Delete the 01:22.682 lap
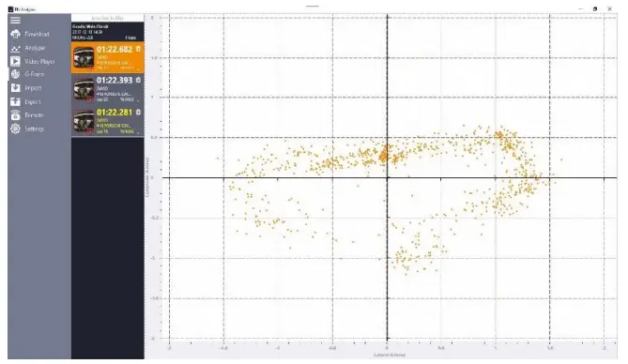This screenshot has width=628, height=364. point(138,49)
